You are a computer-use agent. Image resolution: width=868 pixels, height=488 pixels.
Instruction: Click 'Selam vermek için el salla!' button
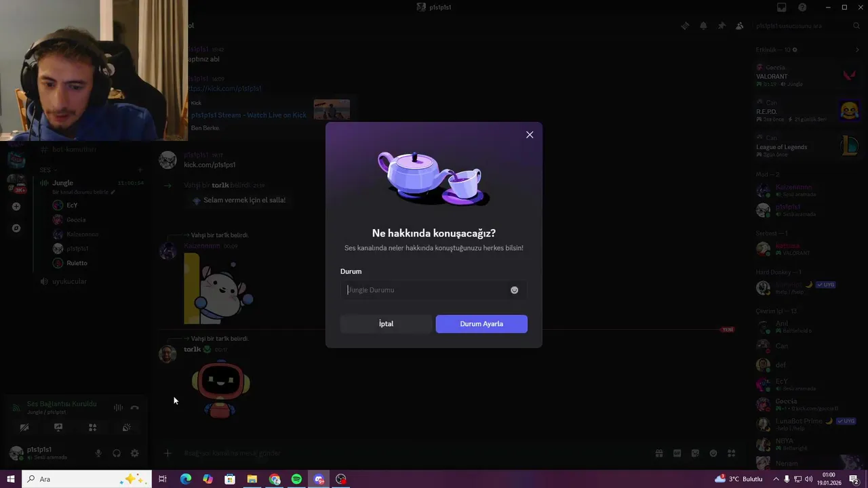[x=239, y=201]
